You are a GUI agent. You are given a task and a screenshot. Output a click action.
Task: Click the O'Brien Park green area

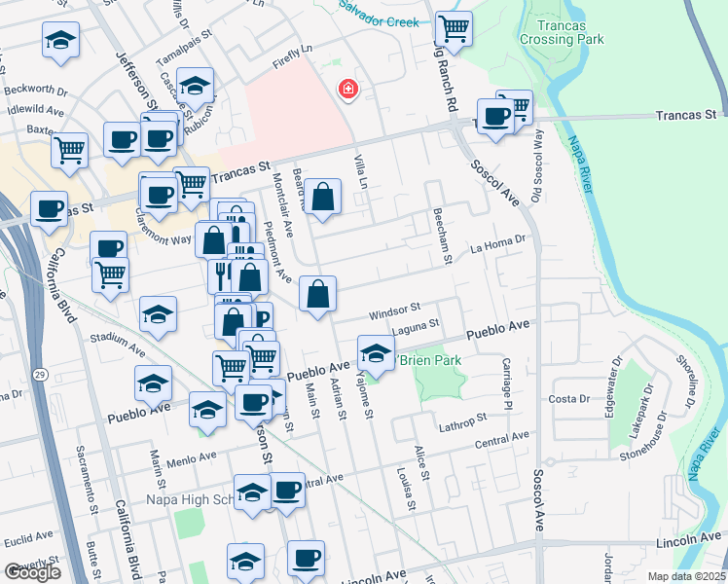click(434, 378)
